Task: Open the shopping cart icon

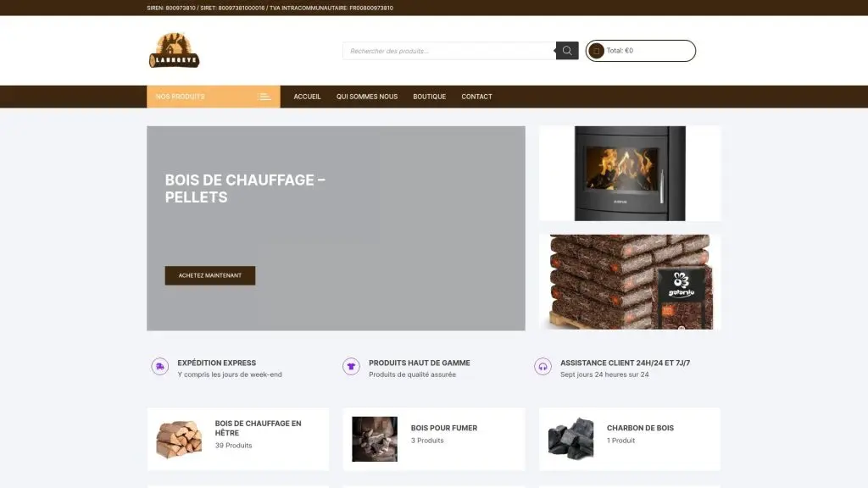Action: point(596,51)
